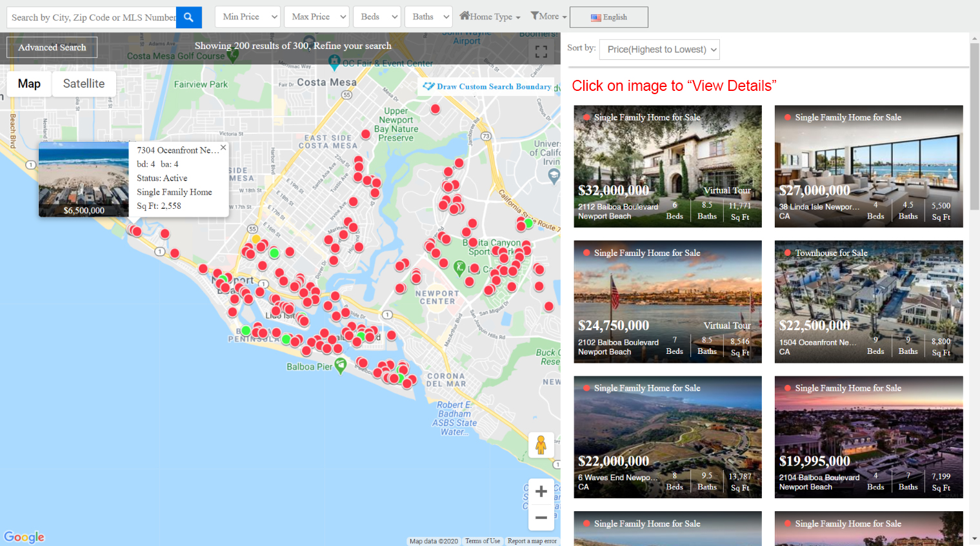
Task: Open the Min Price dropdown
Action: [248, 17]
